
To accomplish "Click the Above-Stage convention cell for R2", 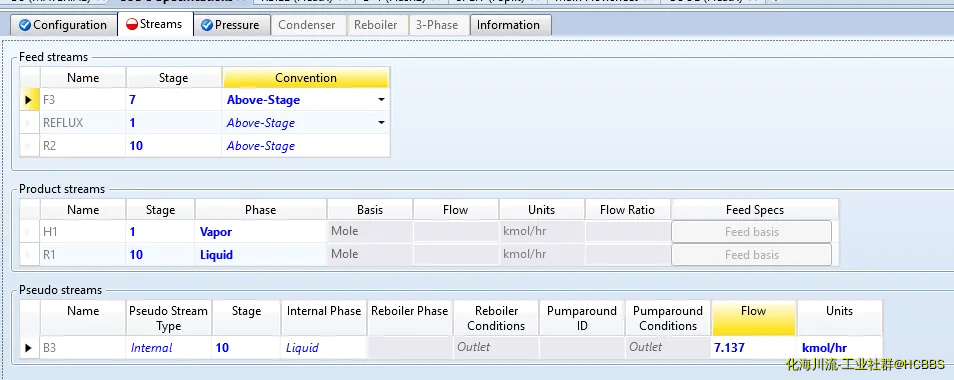I will (x=305, y=146).
